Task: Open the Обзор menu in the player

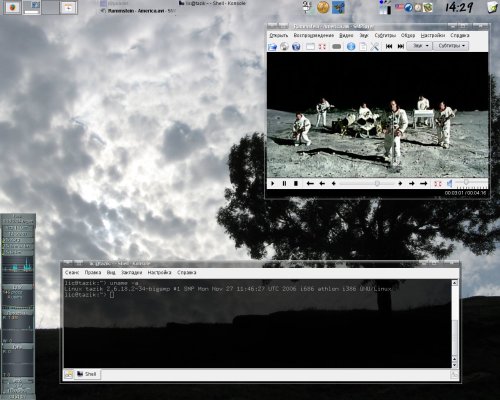Action: (x=408, y=35)
